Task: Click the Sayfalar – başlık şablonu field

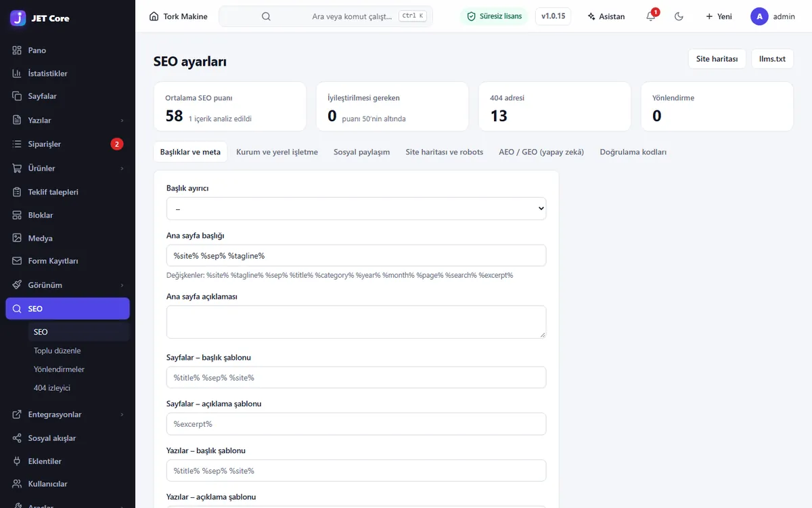Action: point(356,377)
